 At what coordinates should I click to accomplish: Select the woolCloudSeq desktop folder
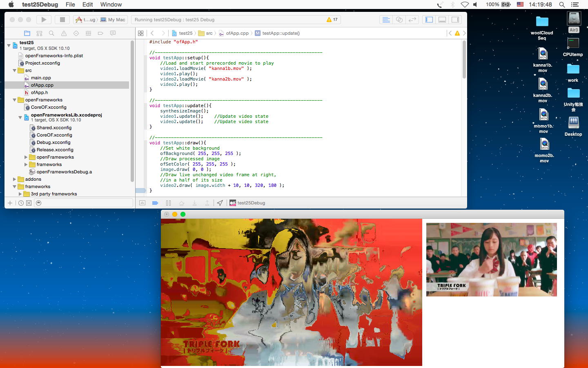tap(542, 28)
